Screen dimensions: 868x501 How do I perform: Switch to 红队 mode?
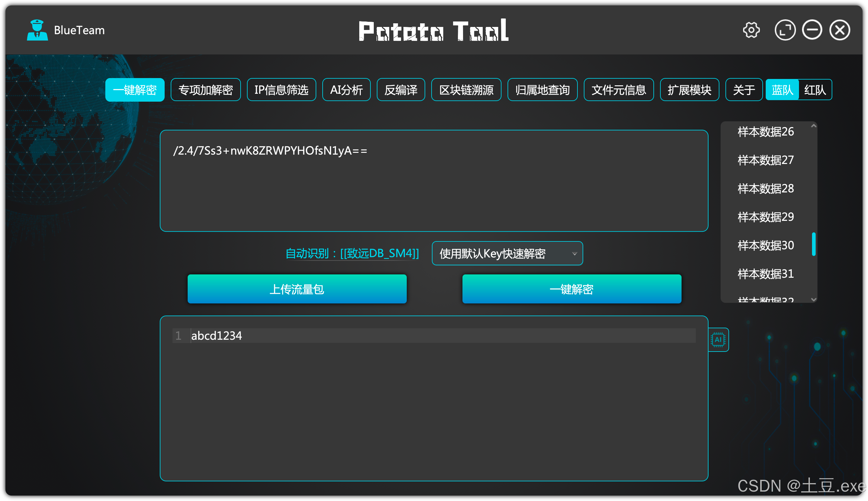coord(815,90)
